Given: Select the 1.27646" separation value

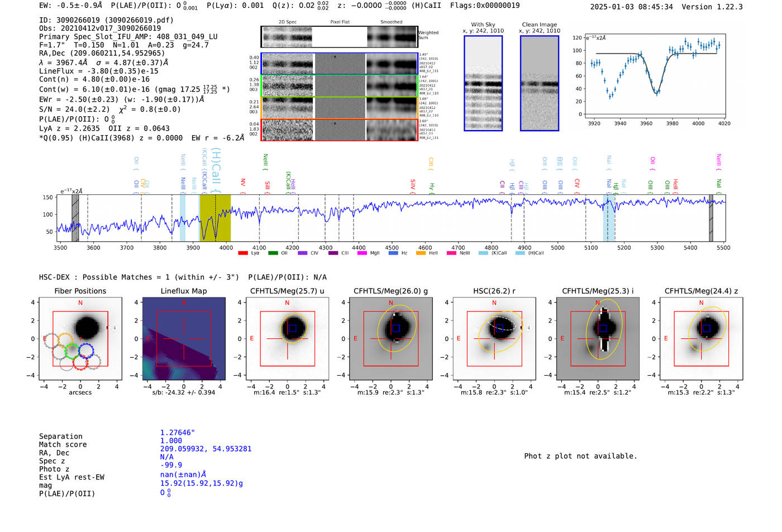Looking at the screenshot, I should point(178,433).
